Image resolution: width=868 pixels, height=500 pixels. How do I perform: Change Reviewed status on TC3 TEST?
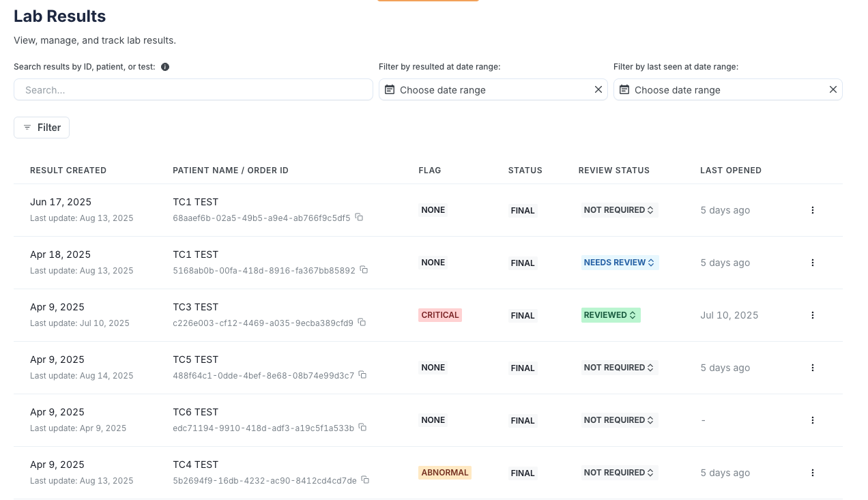point(611,314)
